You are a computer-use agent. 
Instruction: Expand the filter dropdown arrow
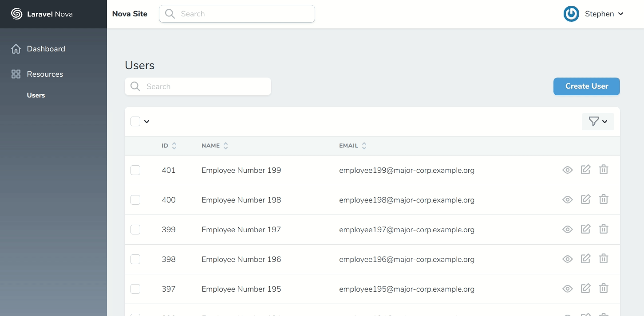click(x=604, y=121)
